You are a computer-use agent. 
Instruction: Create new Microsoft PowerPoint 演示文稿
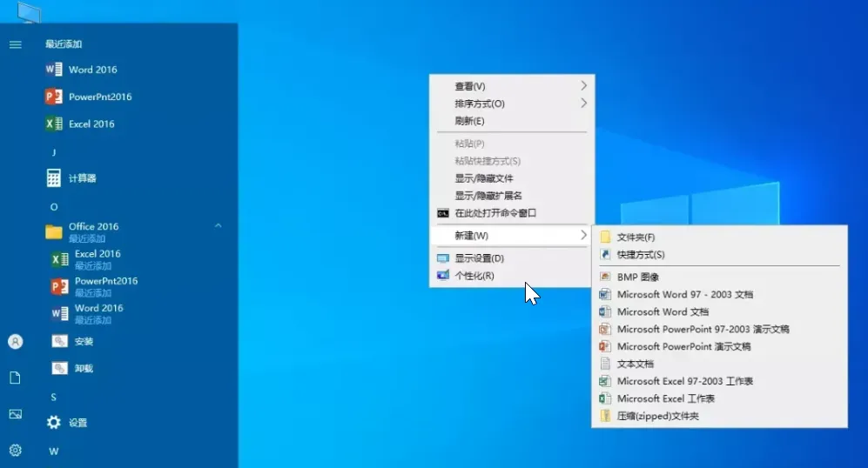719,346
